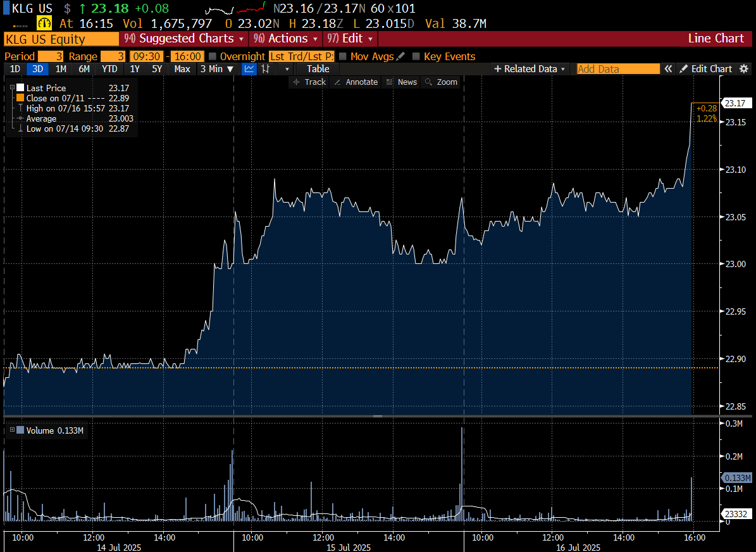
Task: Click the Volume series color swatch
Action: [20, 430]
